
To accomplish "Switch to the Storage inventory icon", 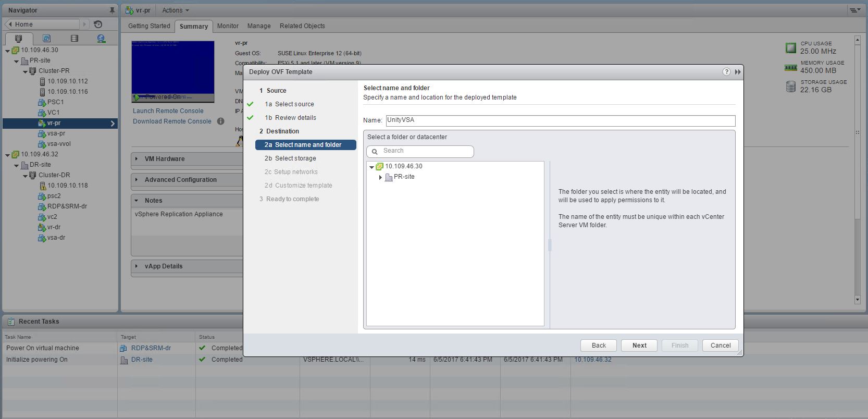I will (74, 39).
